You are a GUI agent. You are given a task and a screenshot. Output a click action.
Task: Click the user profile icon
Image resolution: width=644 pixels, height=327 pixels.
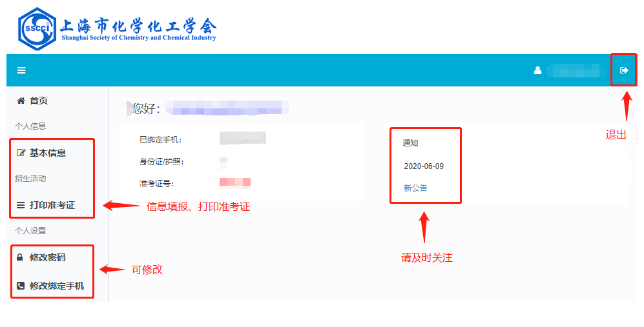[537, 70]
